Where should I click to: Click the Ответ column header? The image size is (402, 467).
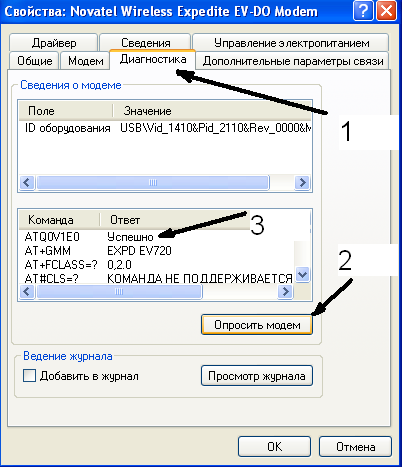(175, 220)
